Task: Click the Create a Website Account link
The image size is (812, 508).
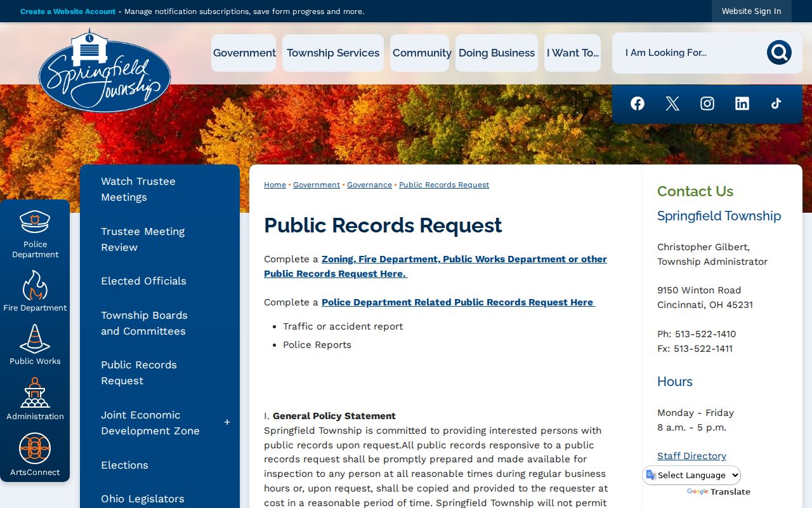Action: [x=68, y=11]
